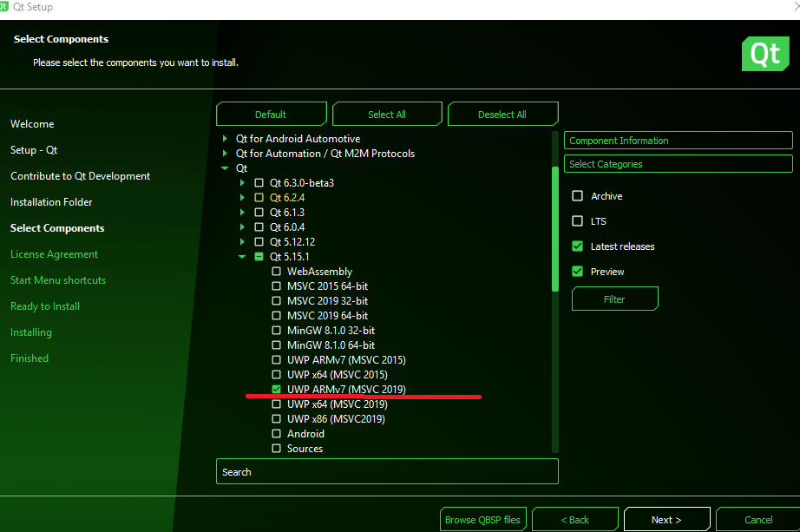The image size is (800, 532).
Task: Expand the Qt 6.3.0-beta3 node
Action: click(242, 183)
